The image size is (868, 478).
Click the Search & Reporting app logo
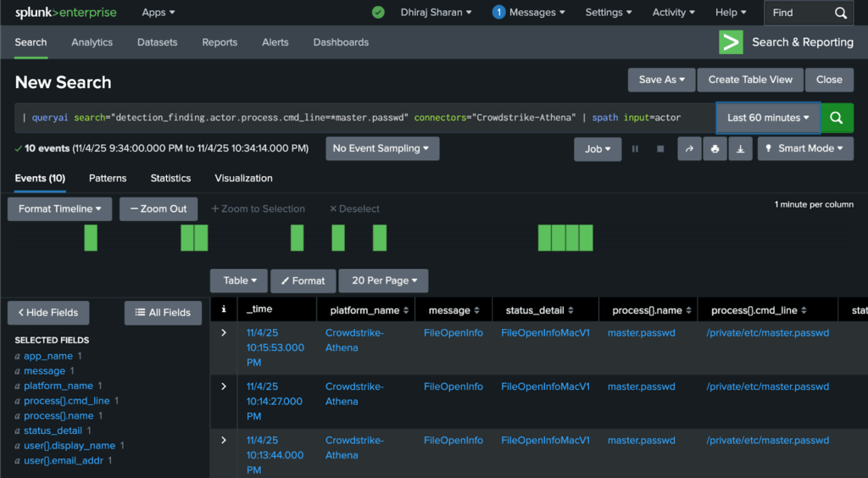[x=731, y=42]
